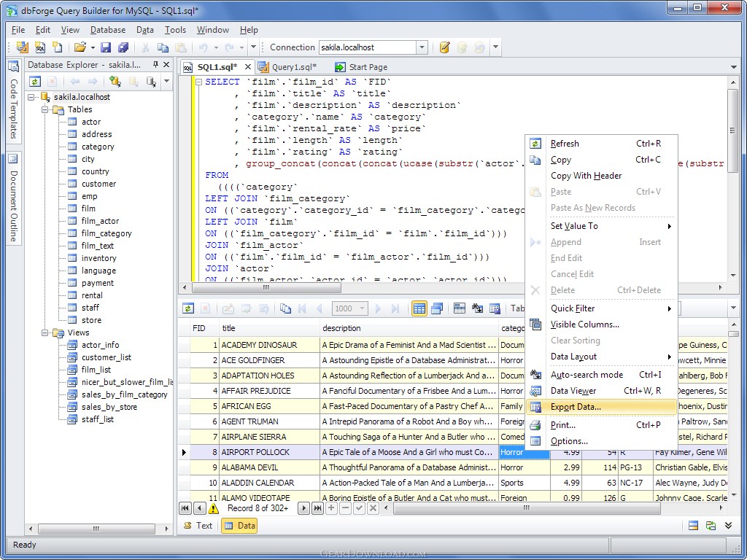Viewport: 747px width, 560px height.
Task: Refresh the Database Explorer tree
Action: point(35,82)
